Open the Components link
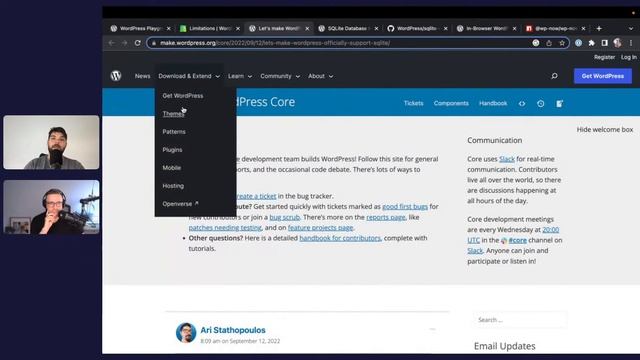640x360 pixels. coord(451,103)
